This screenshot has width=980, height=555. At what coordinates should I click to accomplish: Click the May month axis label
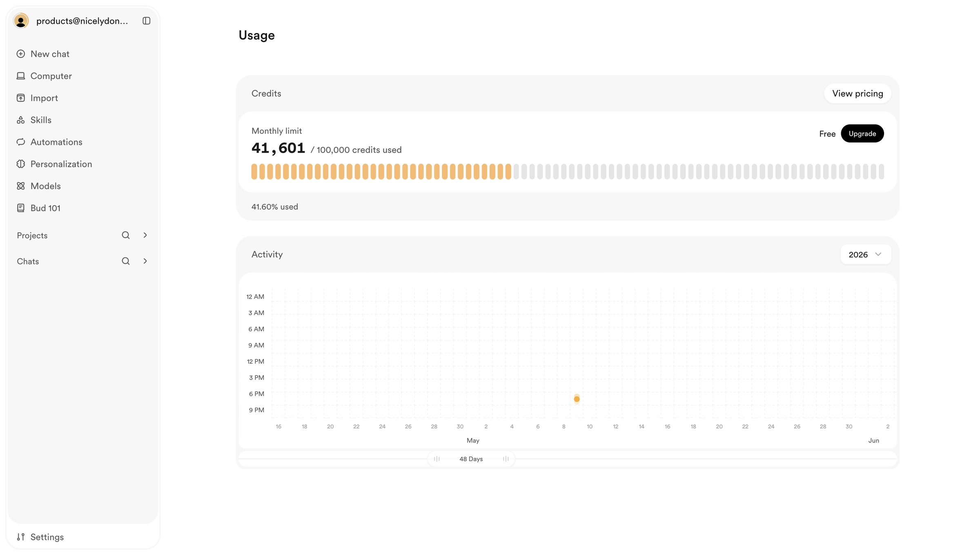473,440
